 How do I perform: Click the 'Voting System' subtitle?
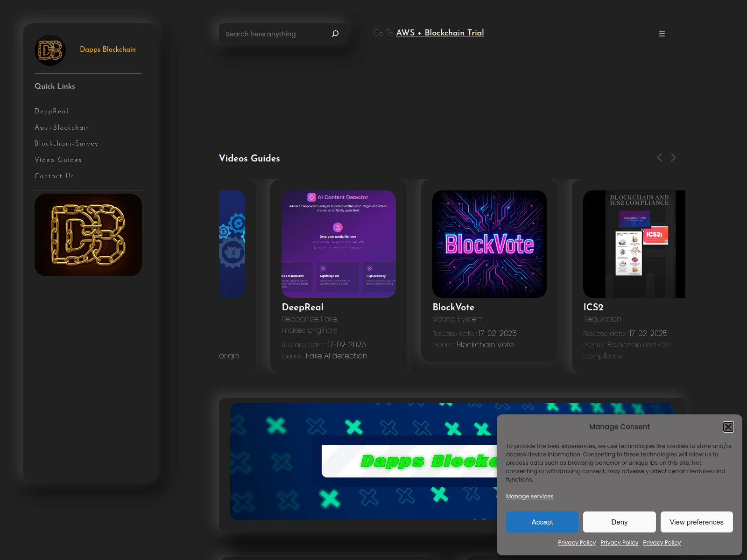(x=458, y=319)
